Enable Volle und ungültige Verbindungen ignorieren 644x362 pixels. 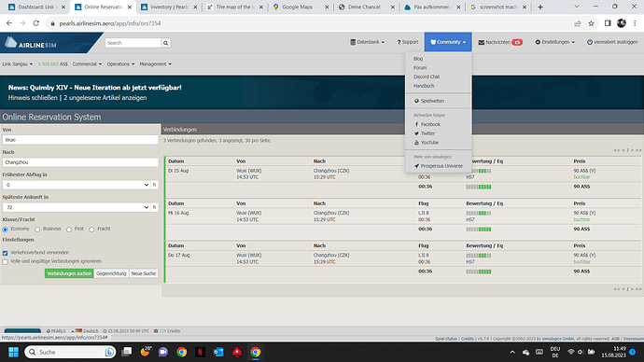coord(5,262)
